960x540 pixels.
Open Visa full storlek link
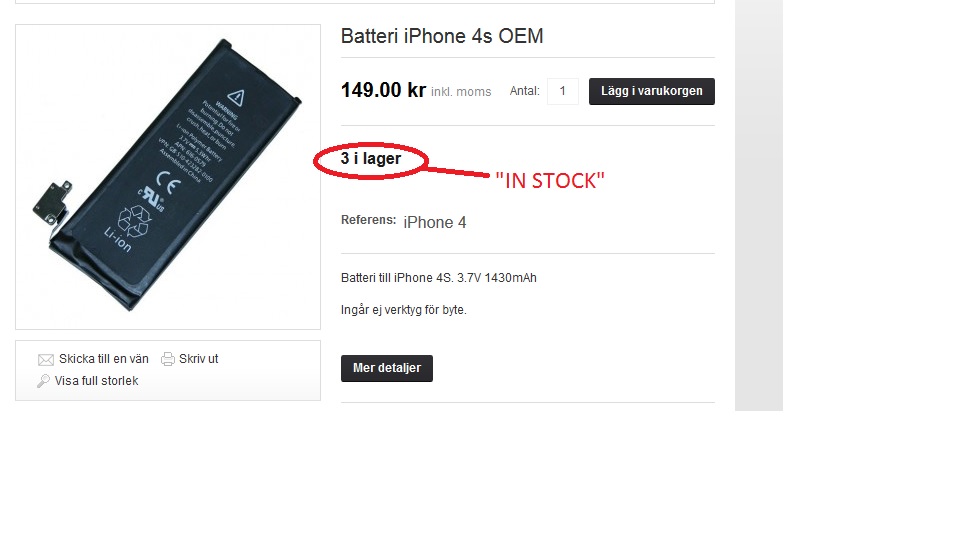[x=96, y=381]
